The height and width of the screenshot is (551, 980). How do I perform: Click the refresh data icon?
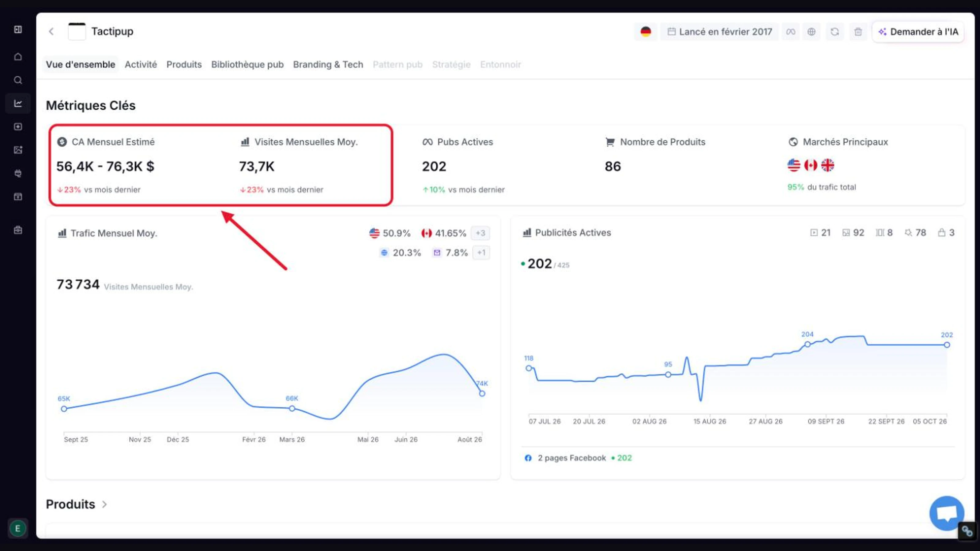[x=835, y=32]
